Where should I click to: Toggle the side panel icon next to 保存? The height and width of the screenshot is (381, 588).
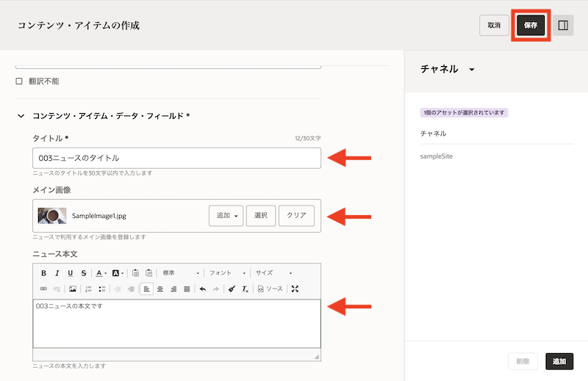click(x=563, y=25)
